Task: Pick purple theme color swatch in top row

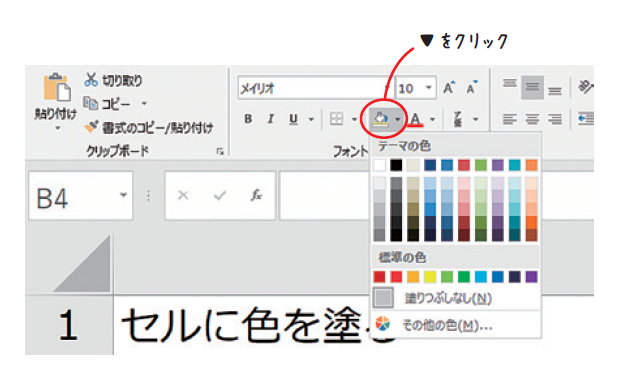Action: pos(497,165)
